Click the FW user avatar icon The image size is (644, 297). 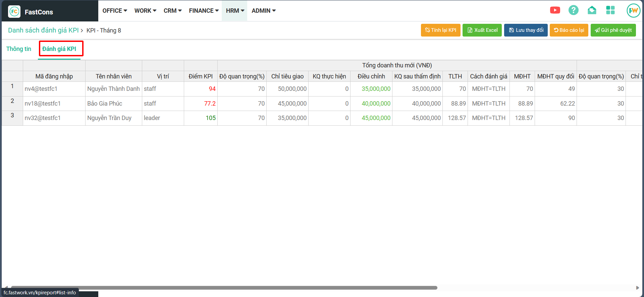633,10
